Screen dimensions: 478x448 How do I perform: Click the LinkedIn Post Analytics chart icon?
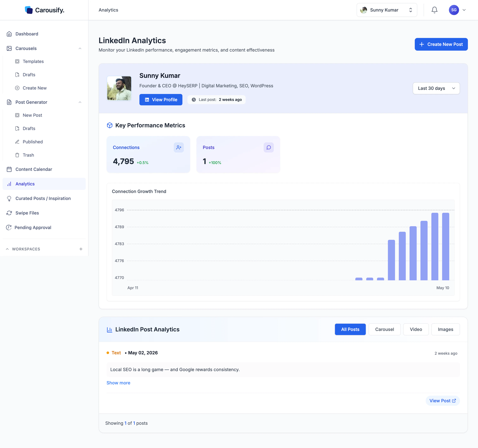click(110, 330)
